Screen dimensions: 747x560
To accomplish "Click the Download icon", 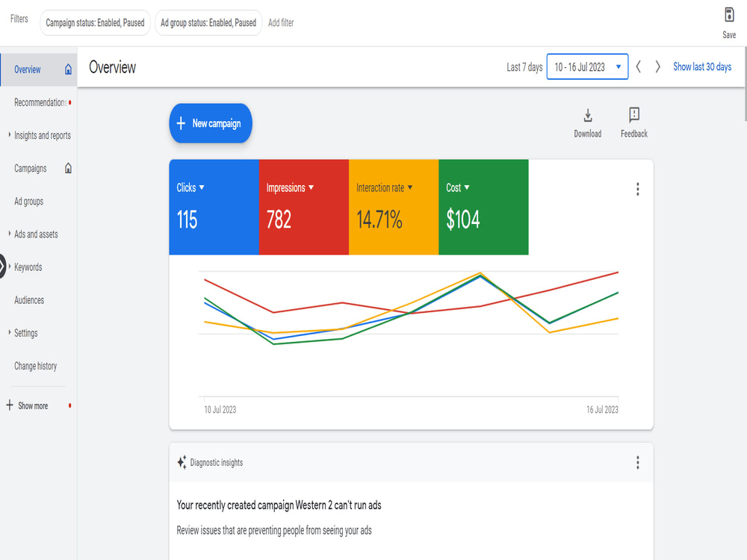I will click(x=588, y=115).
